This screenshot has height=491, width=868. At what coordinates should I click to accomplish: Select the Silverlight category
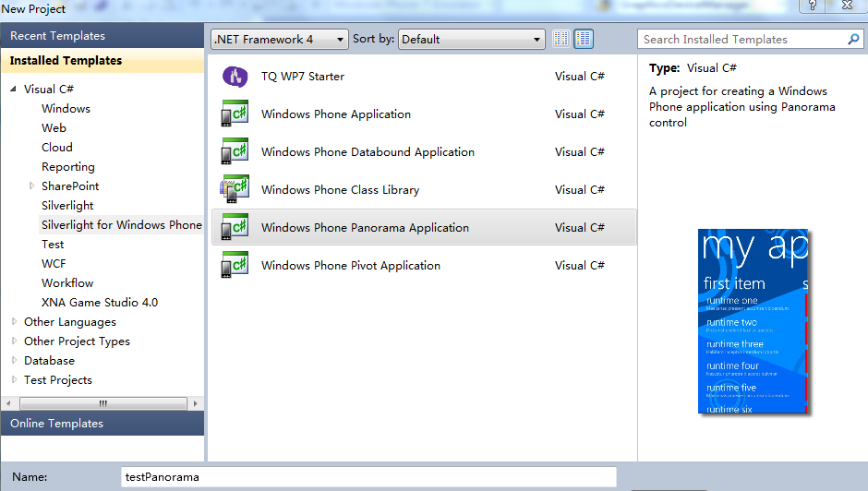[67, 206]
